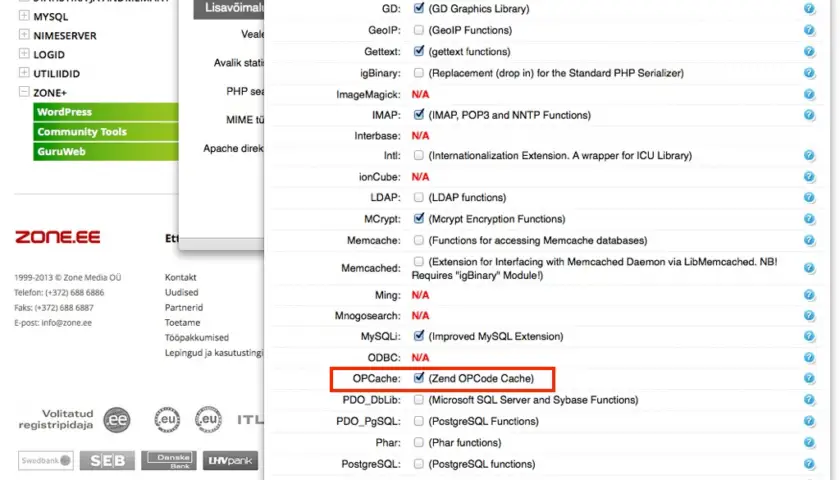This screenshot has height=480, width=840.
Task: Open help icon for MySQLi row
Action: pyautogui.click(x=809, y=336)
